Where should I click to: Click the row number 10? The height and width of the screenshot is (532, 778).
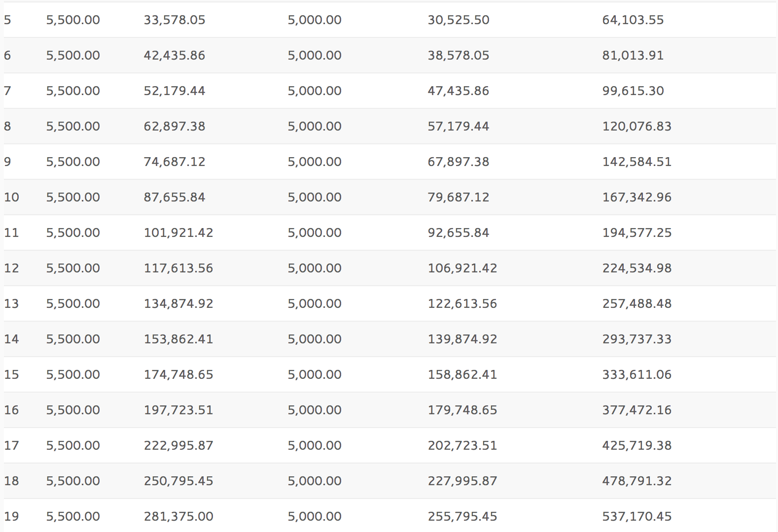pyautogui.click(x=11, y=197)
